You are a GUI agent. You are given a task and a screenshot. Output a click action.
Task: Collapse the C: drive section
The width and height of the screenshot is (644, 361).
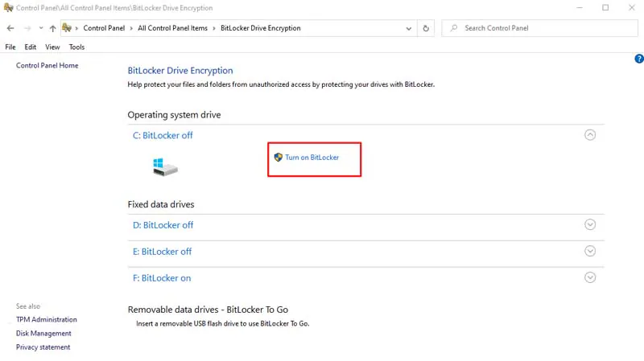coord(590,135)
